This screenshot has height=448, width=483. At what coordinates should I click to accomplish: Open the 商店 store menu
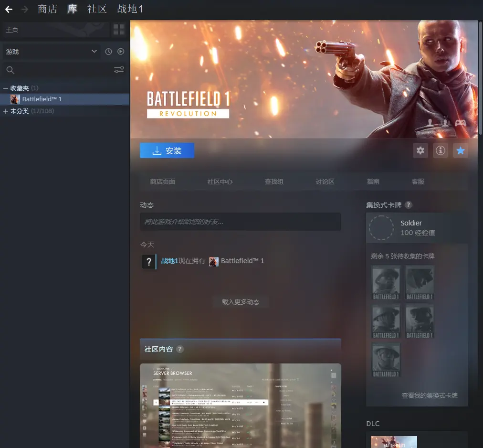click(x=47, y=9)
